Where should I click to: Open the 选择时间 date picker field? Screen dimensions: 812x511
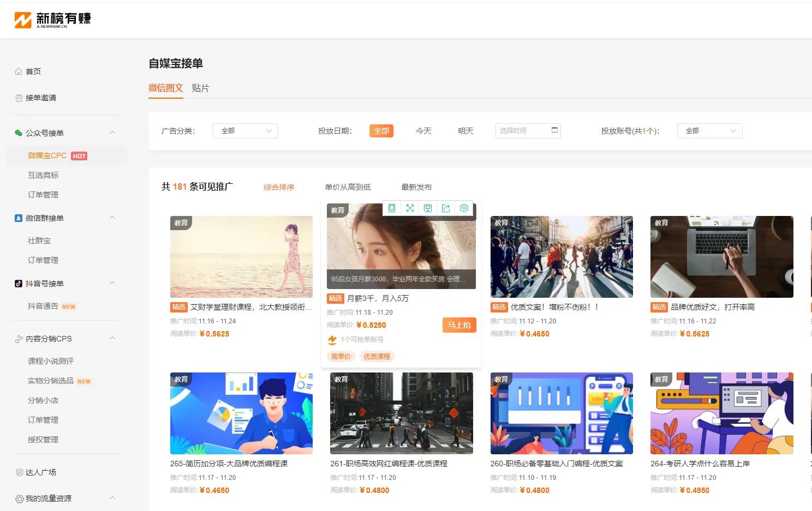(x=523, y=130)
